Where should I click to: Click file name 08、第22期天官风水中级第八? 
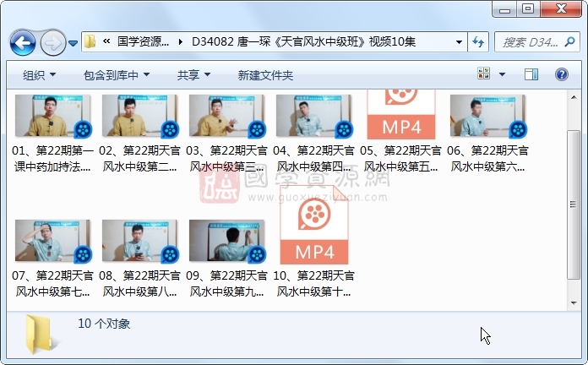coord(139,283)
